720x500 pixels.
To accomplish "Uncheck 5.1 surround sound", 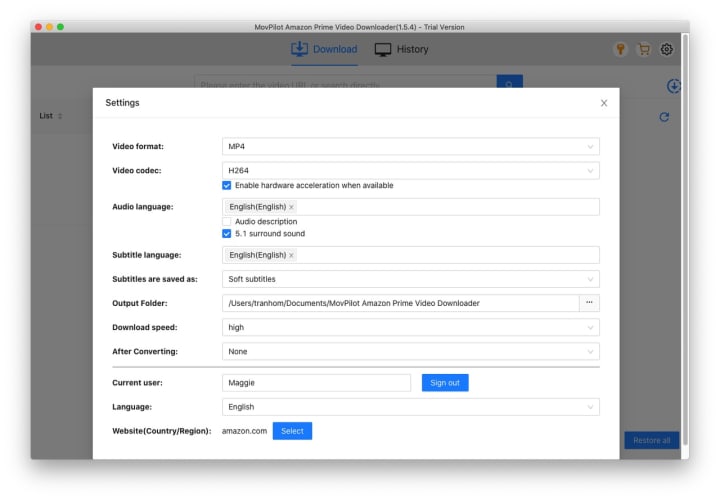I will [226, 234].
